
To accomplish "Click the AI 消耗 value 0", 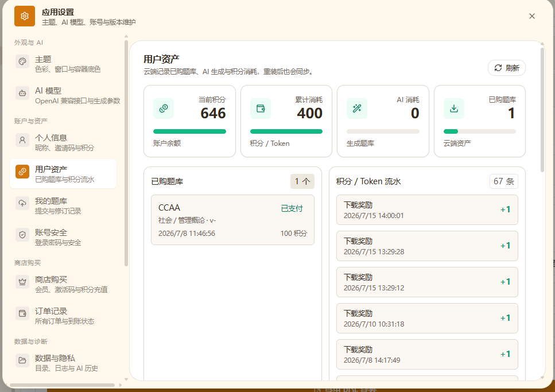I will coord(415,113).
